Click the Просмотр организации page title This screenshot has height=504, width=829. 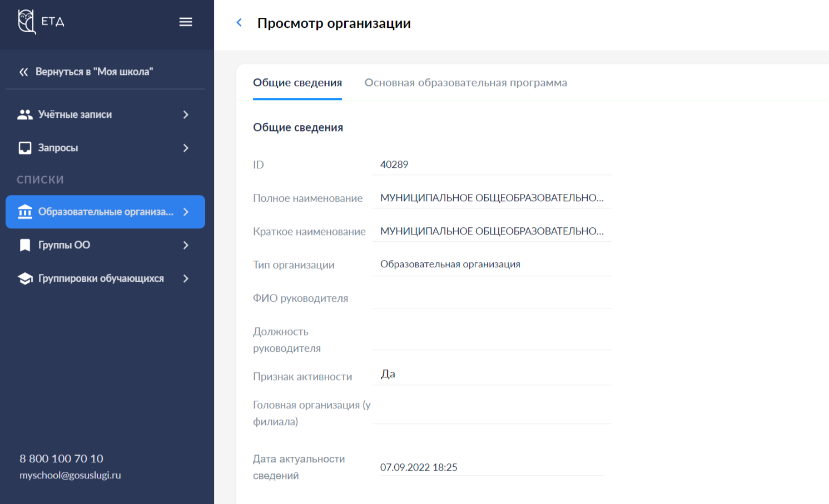pyautogui.click(x=334, y=23)
